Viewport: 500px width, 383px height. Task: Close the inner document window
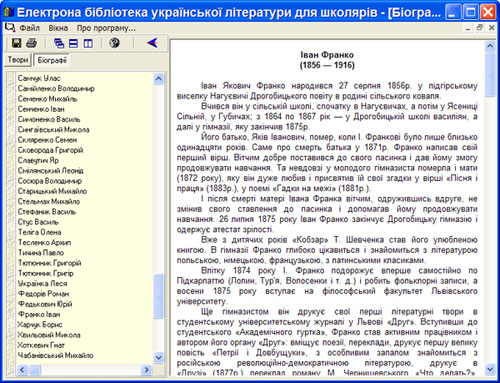491,28
